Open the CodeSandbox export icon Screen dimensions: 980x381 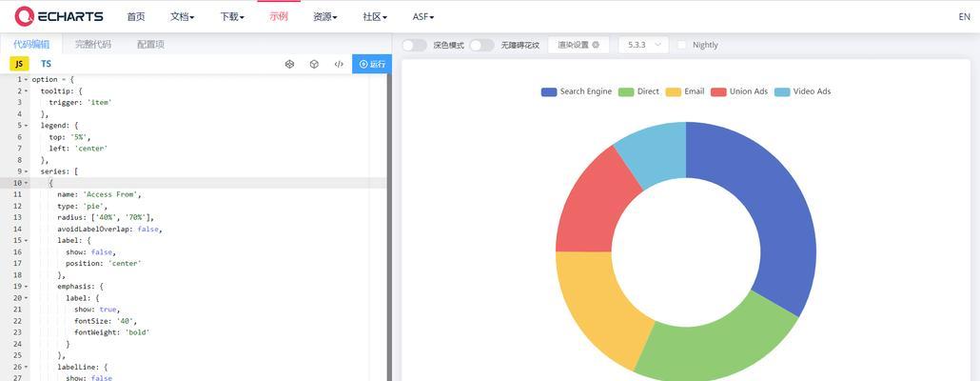(289, 64)
